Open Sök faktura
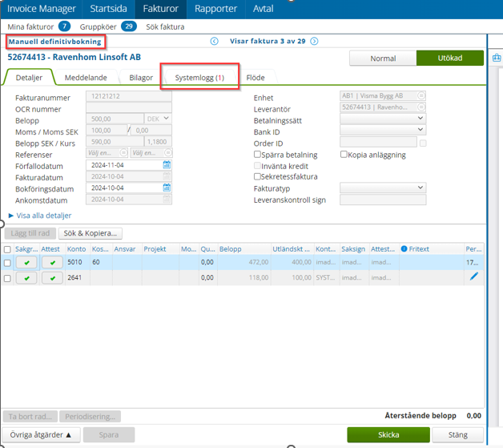503x448 pixels. click(165, 26)
